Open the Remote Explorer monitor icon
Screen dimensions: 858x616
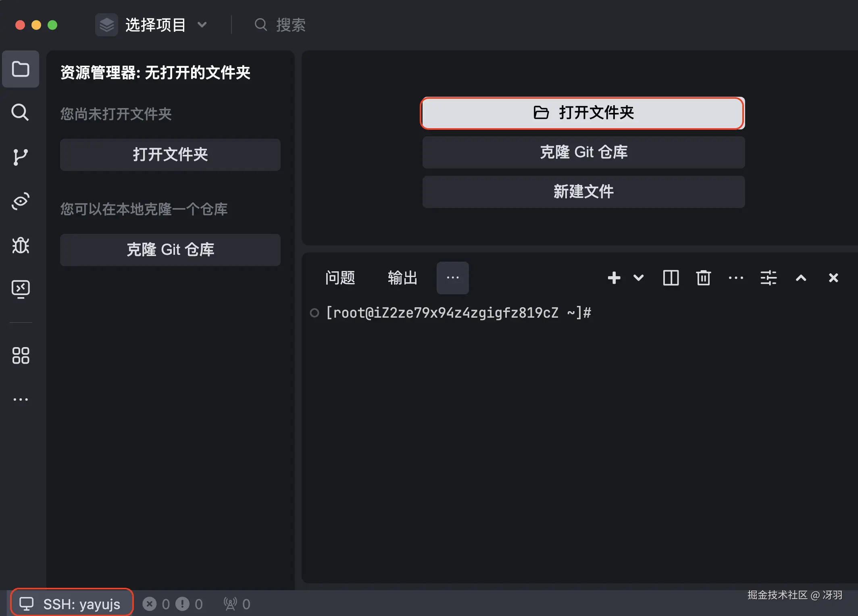click(x=20, y=289)
